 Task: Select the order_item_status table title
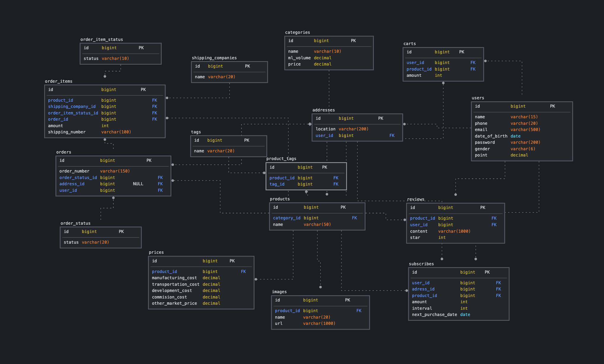point(102,39)
